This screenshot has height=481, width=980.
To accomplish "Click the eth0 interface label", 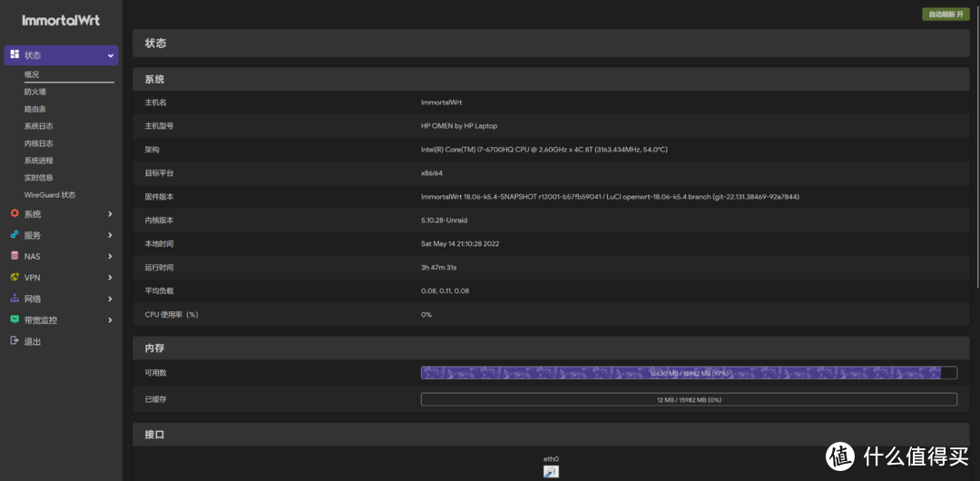I will pos(551,458).
